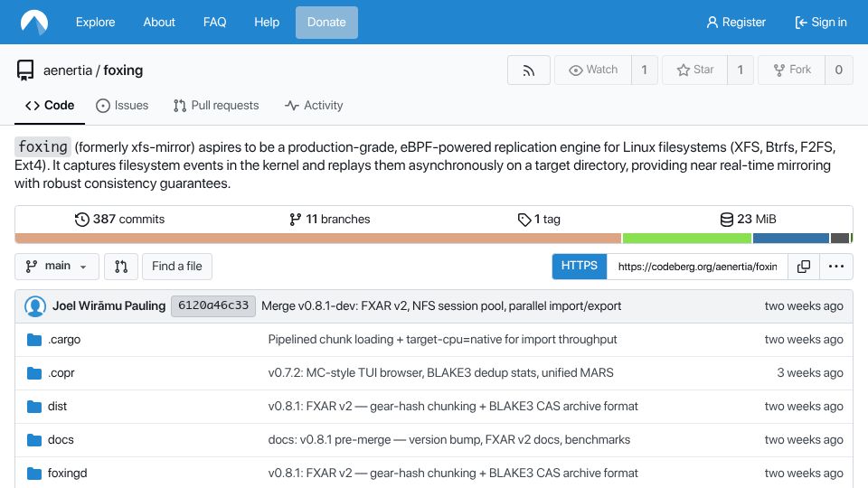Open the dist folder name
Screen dimensions: 868x488
coord(57,407)
